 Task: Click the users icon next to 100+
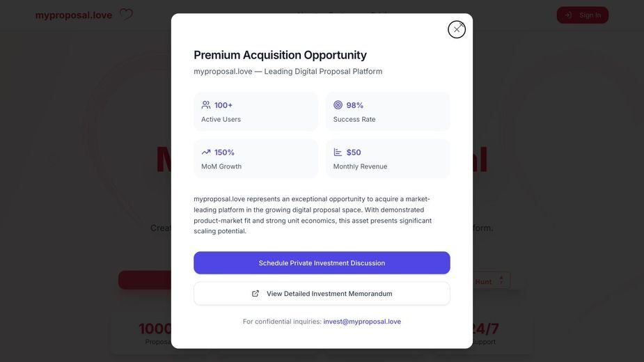pos(206,105)
